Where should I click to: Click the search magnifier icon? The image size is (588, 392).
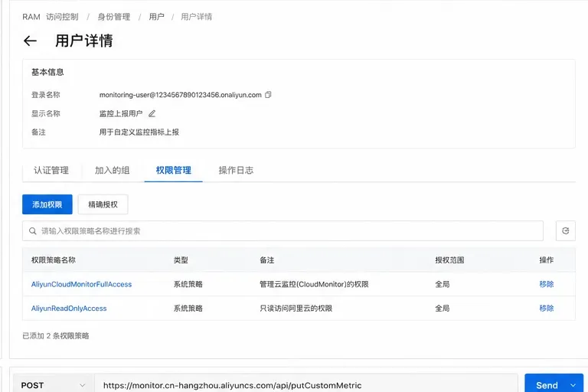click(x=33, y=231)
